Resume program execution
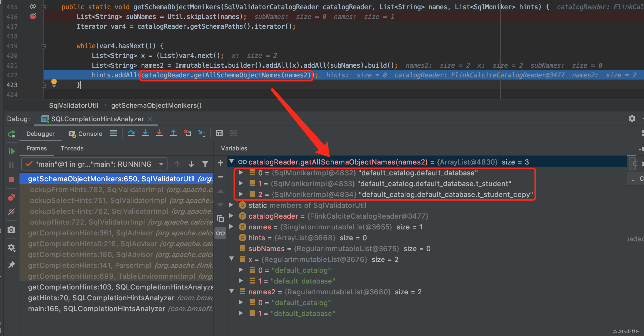This screenshot has width=644, height=336. click(x=11, y=151)
